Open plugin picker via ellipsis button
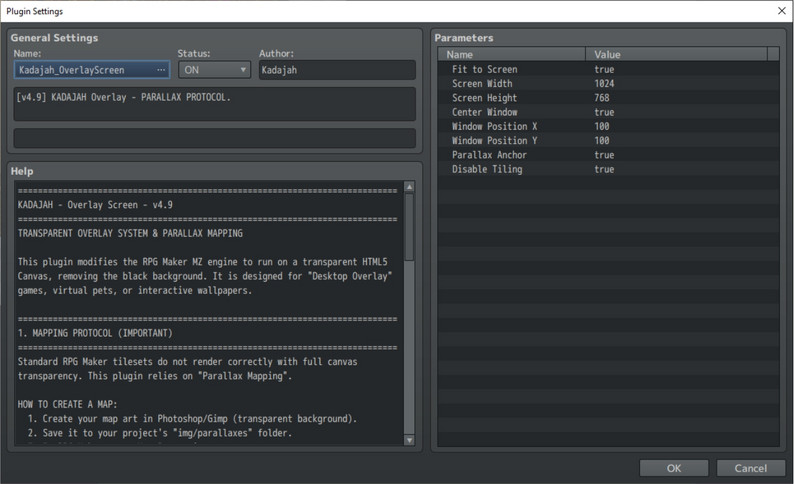 (x=161, y=70)
